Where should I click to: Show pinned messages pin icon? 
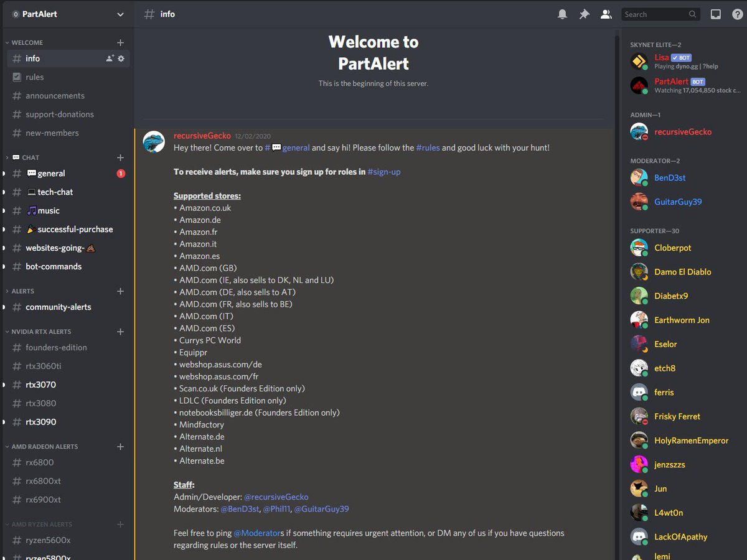click(x=584, y=14)
